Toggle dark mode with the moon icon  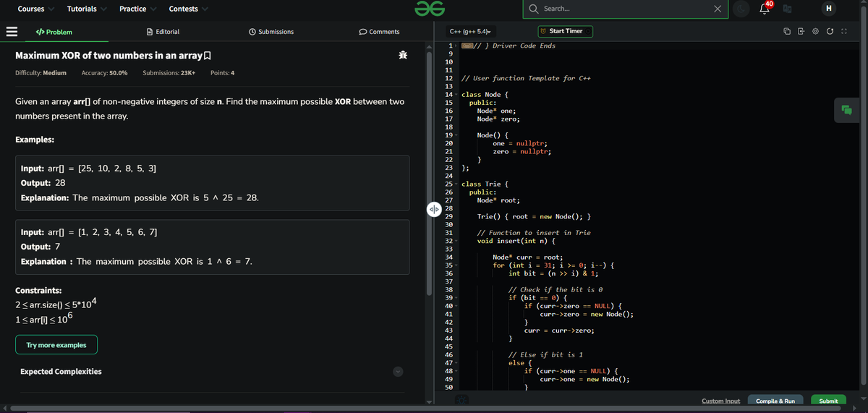(741, 9)
